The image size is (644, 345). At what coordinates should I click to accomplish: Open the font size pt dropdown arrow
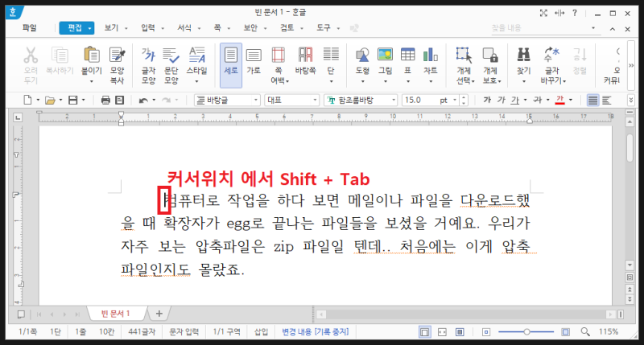pos(455,100)
